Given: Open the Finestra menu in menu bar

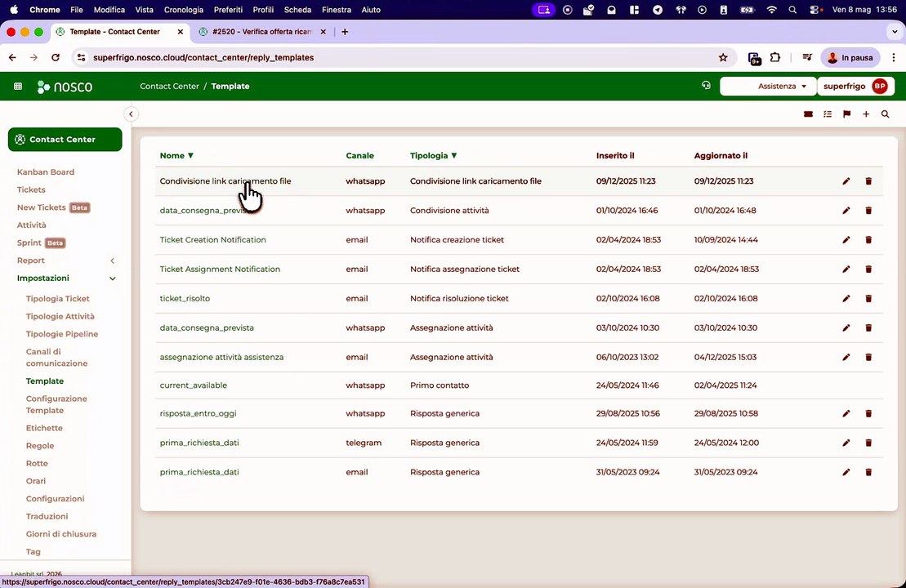Looking at the screenshot, I should tap(337, 10).
